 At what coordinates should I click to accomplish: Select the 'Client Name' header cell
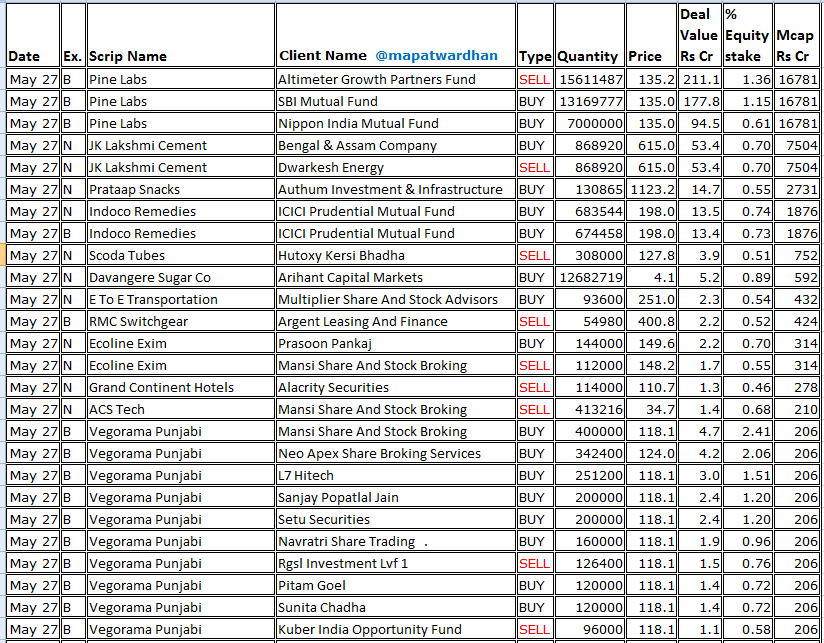click(396, 35)
